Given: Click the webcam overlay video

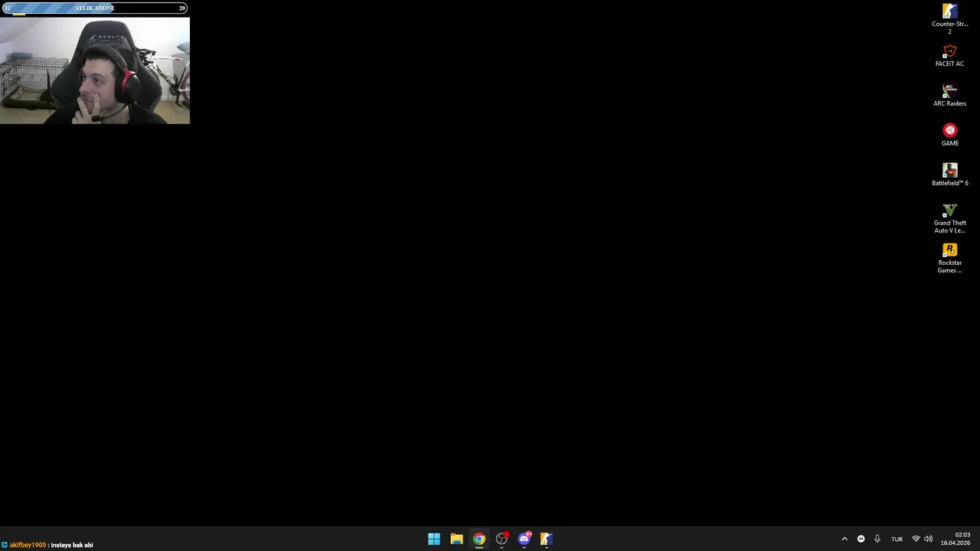Looking at the screenshot, I should click(95, 70).
